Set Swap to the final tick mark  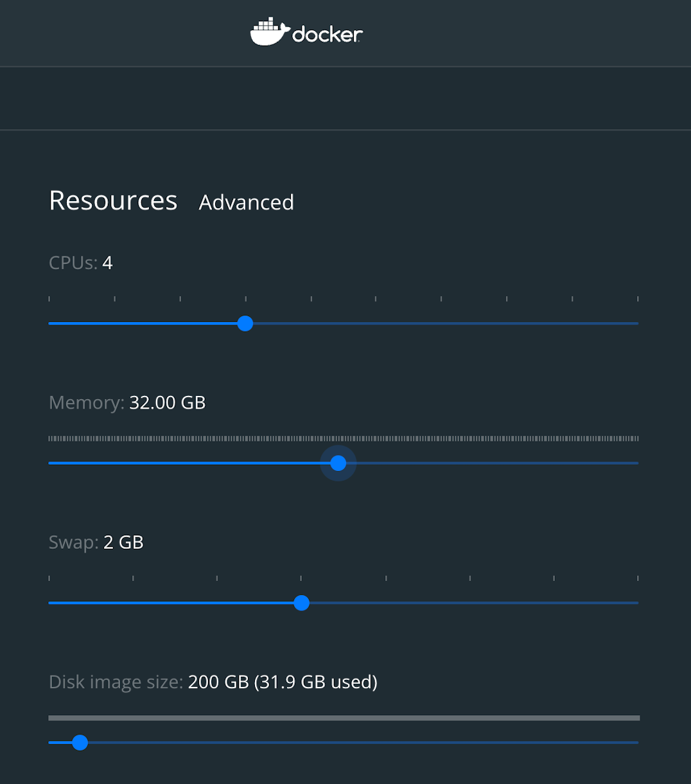638,603
